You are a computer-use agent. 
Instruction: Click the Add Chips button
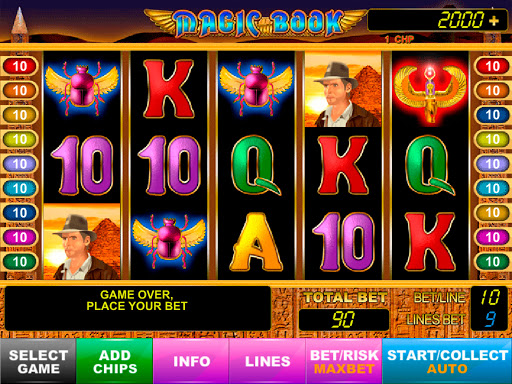[x=115, y=361]
